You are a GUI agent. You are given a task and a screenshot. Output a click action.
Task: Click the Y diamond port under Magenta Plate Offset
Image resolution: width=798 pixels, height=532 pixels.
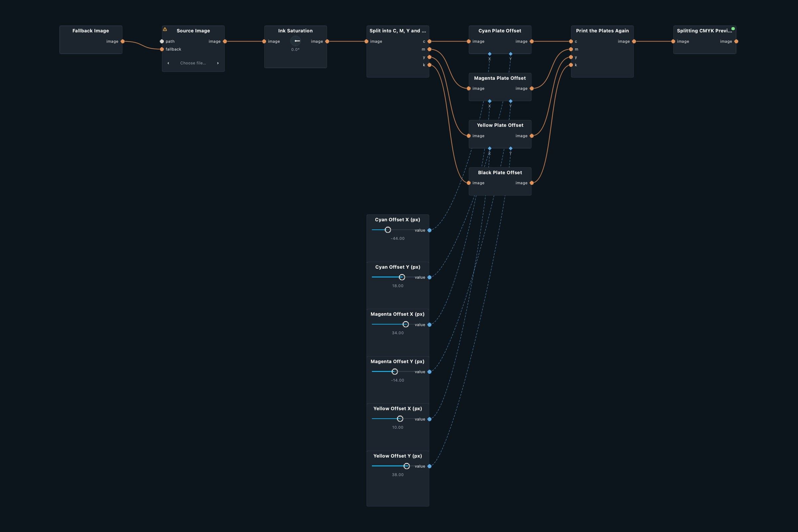click(511, 101)
